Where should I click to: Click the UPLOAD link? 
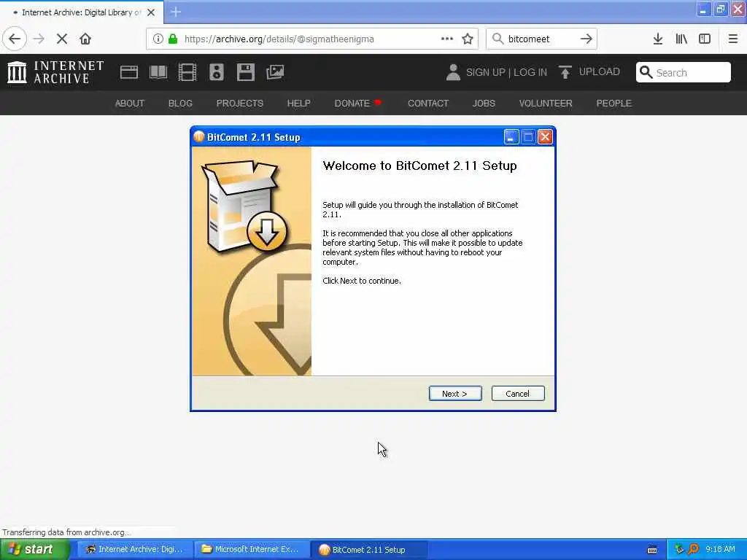point(600,72)
